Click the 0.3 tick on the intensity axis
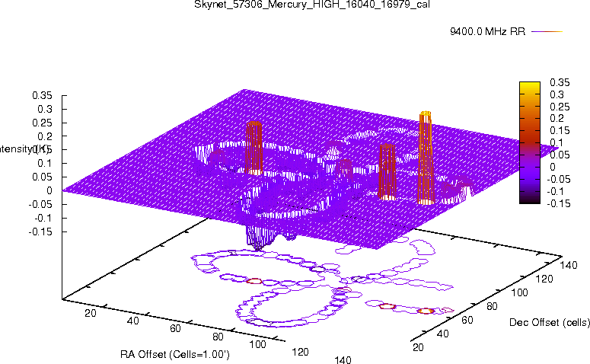Viewport: 590px width, 364px height. (45, 109)
